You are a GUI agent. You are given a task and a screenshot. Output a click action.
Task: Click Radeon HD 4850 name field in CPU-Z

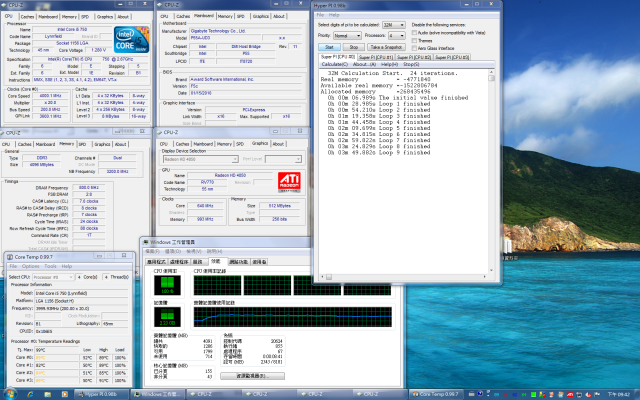coord(230,175)
